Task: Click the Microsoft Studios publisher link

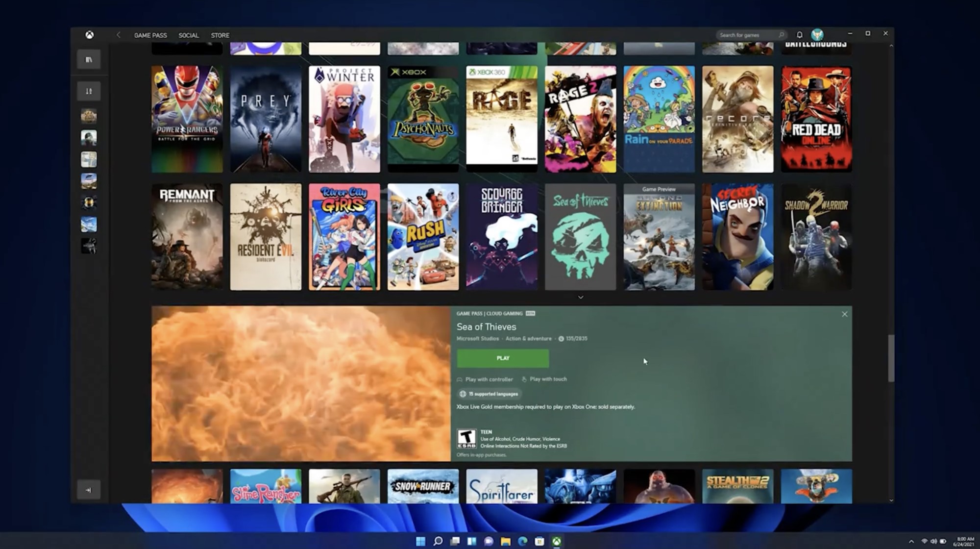Action: (477, 339)
